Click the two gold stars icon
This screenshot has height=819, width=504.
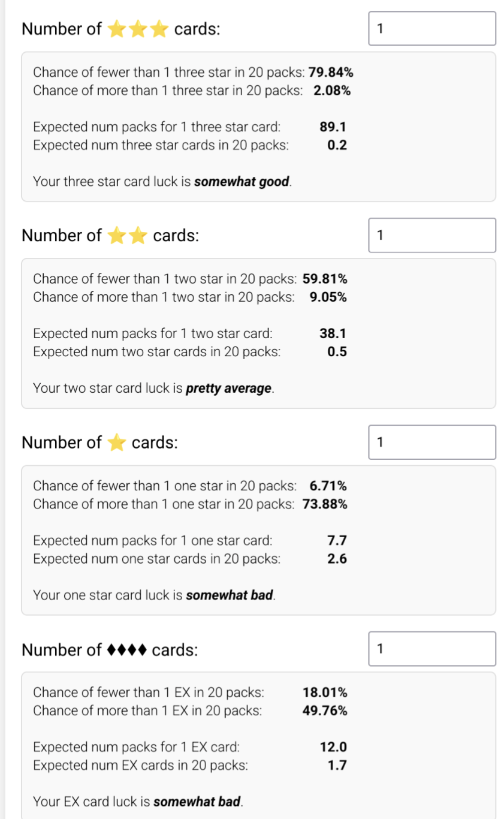click(x=127, y=236)
